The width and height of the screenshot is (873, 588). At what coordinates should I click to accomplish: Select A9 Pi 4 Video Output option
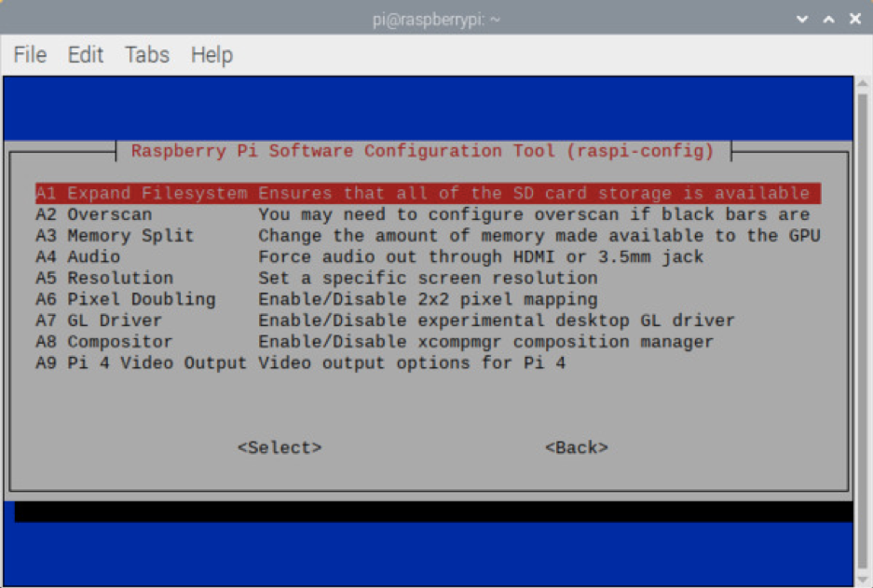click(x=429, y=362)
